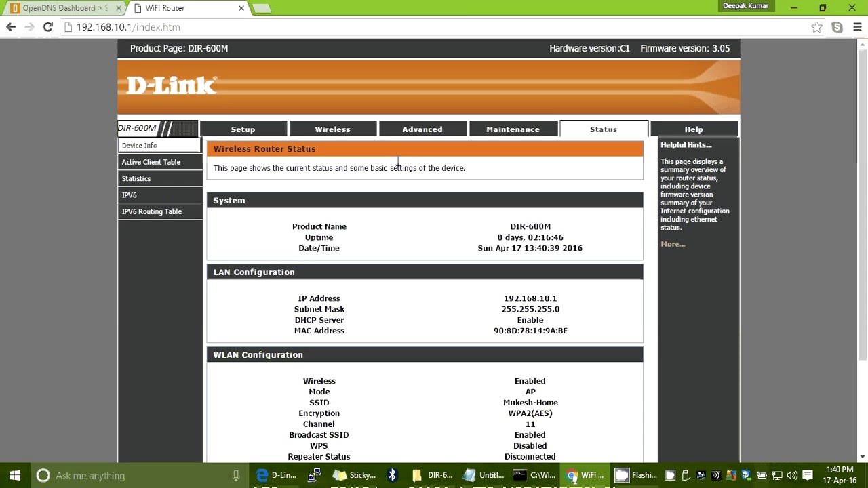Open the DIR-6... folder taskbar item
Image resolution: width=868 pixels, height=488 pixels.
pyautogui.click(x=432, y=475)
